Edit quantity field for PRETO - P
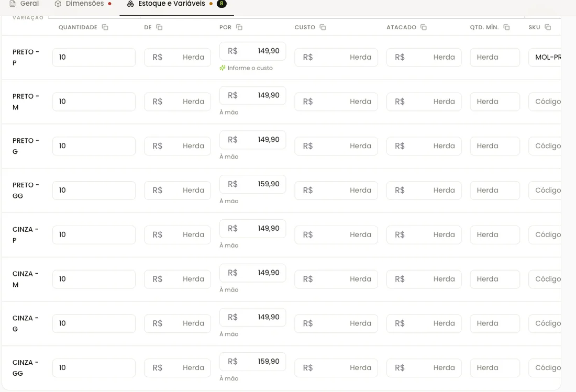The width and height of the screenshot is (576, 392). [94, 57]
